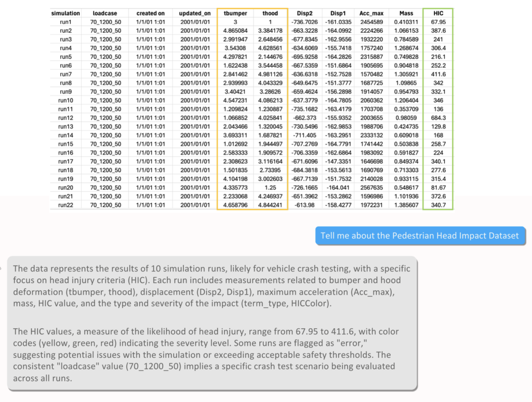Click the 'Disp2' column header

[x=304, y=13]
